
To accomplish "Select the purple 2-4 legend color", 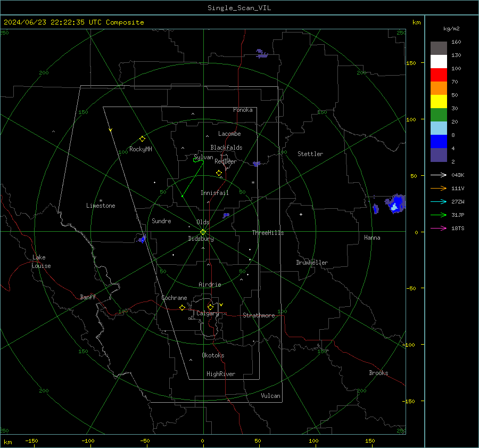I will coord(439,154).
